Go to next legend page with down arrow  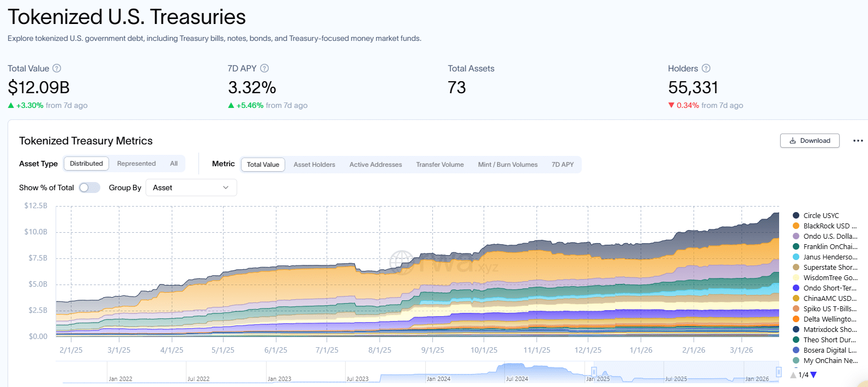click(813, 375)
